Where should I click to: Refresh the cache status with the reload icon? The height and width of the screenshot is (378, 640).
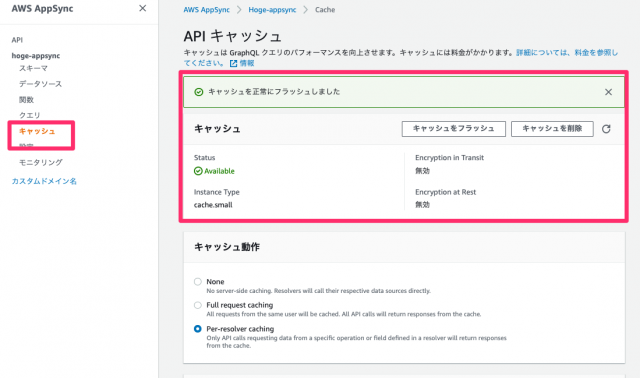(x=606, y=129)
